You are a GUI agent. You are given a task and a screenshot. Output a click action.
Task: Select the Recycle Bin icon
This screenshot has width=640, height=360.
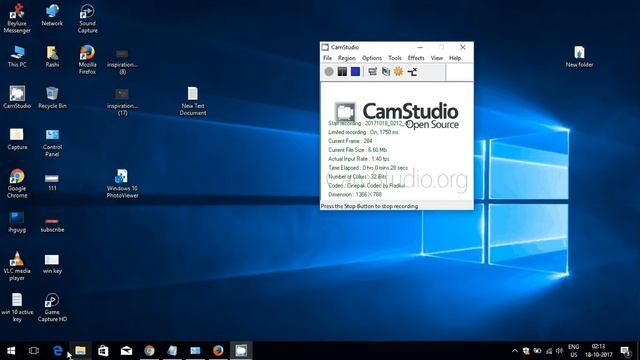(52, 97)
